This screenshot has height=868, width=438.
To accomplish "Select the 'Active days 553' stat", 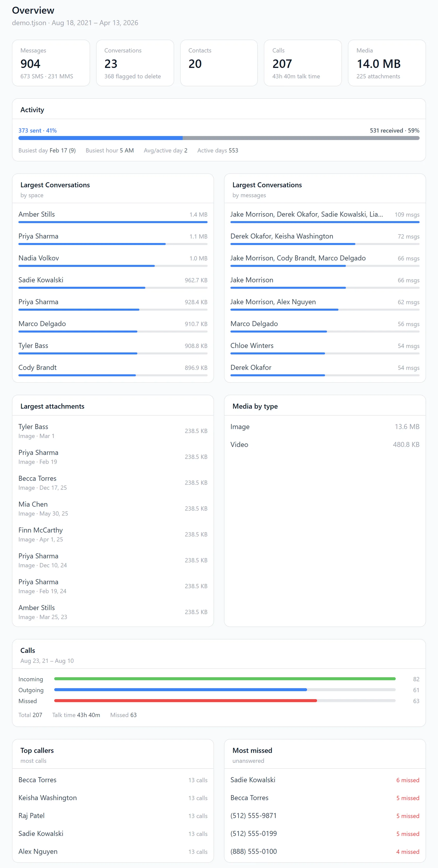I will coord(217,150).
